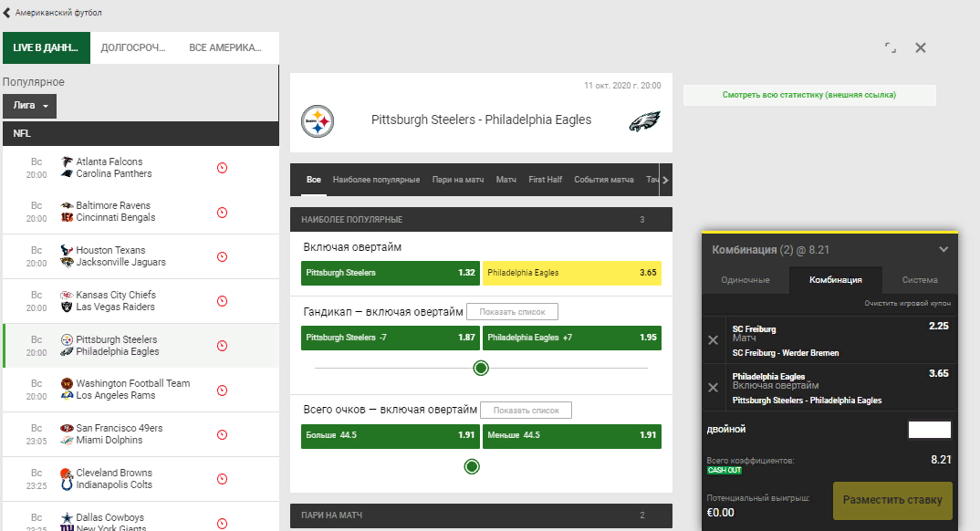The image size is (980, 531).
Task: Click the Dallas Cowboys logo in list
Action: (67, 517)
